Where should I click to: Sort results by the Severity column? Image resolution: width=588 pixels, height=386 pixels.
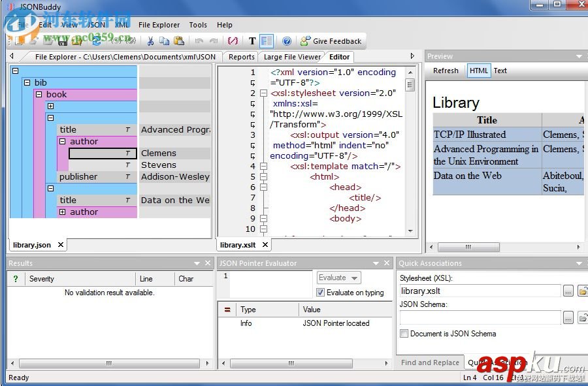tap(80, 278)
